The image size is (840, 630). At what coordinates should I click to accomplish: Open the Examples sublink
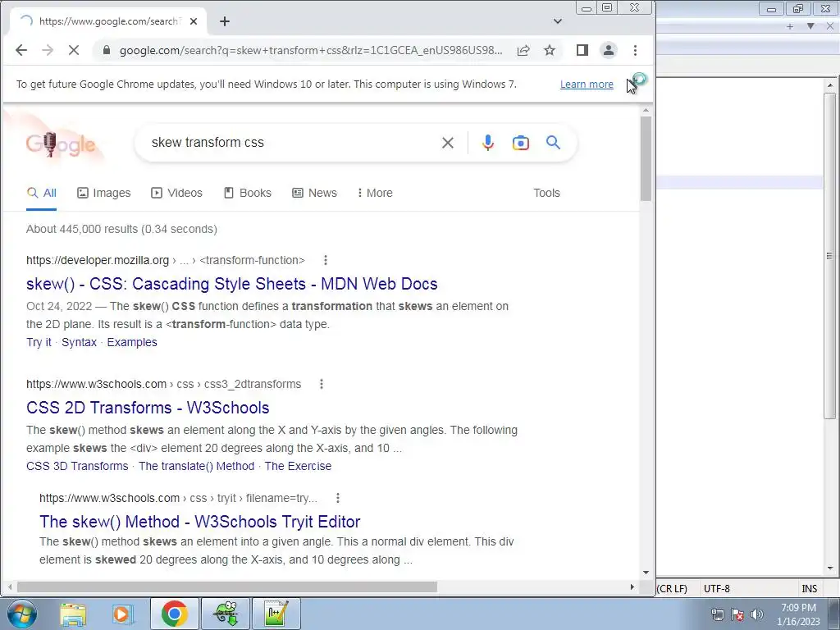coord(132,342)
